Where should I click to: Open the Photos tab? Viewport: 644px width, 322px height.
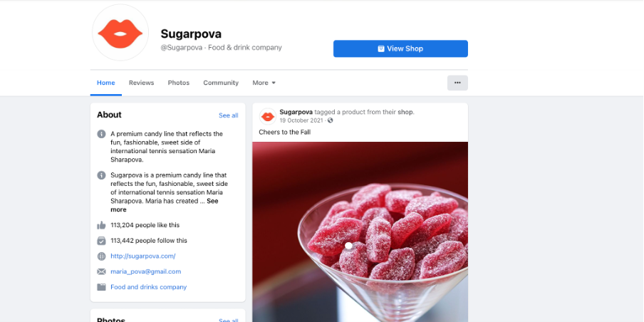point(179,83)
